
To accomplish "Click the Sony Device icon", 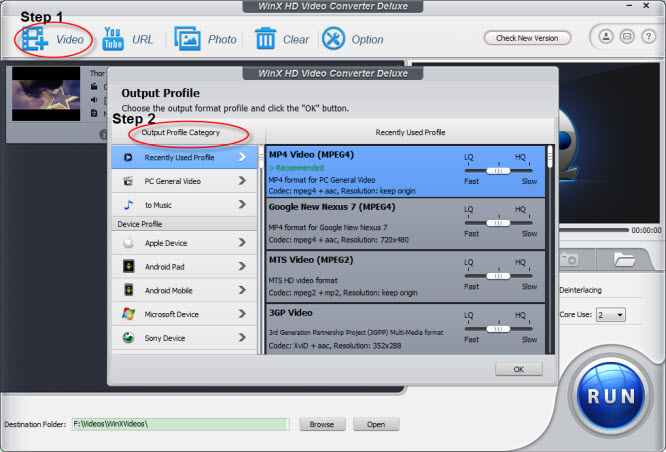I will (x=128, y=338).
